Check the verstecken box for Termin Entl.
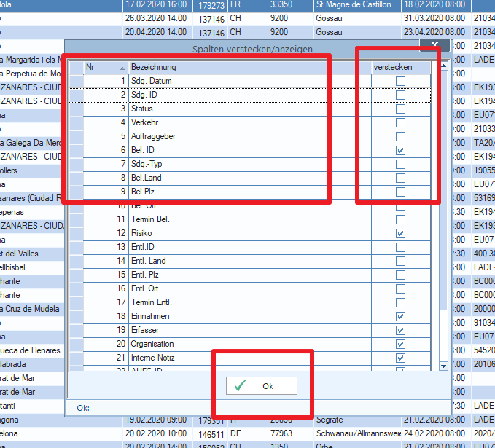This screenshot has height=448, width=495. (400, 302)
